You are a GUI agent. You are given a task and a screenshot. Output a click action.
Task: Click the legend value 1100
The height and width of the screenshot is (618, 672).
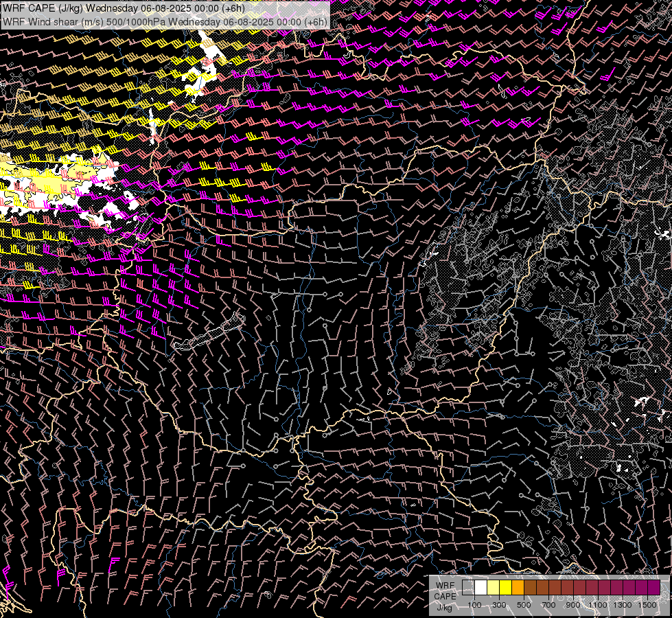(598, 605)
